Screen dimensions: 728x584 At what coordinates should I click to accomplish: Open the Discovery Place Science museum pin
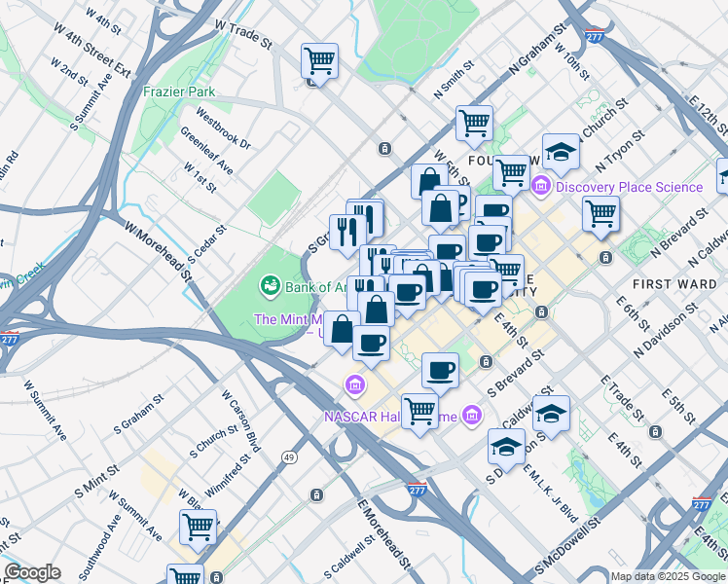click(541, 187)
